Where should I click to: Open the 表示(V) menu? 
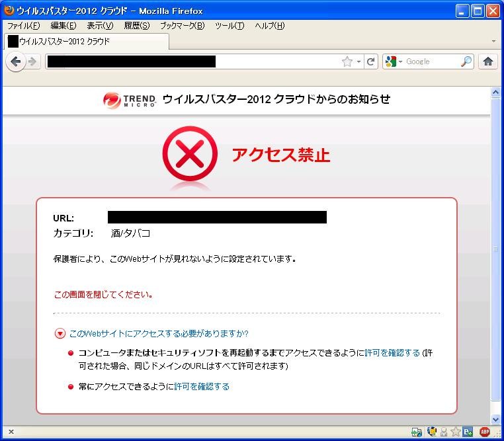[100, 26]
